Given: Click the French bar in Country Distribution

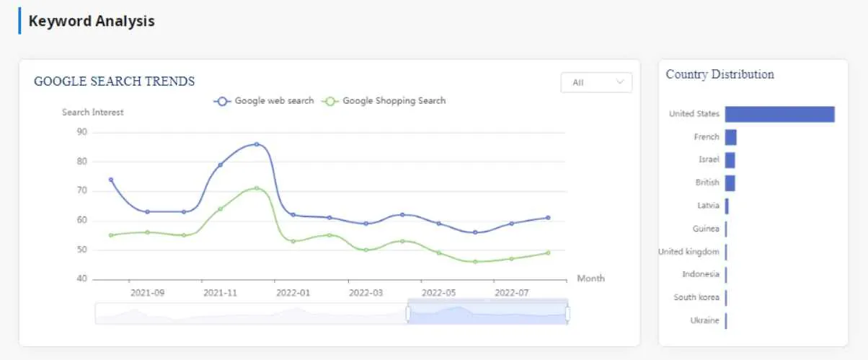Looking at the screenshot, I should [x=730, y=137].
